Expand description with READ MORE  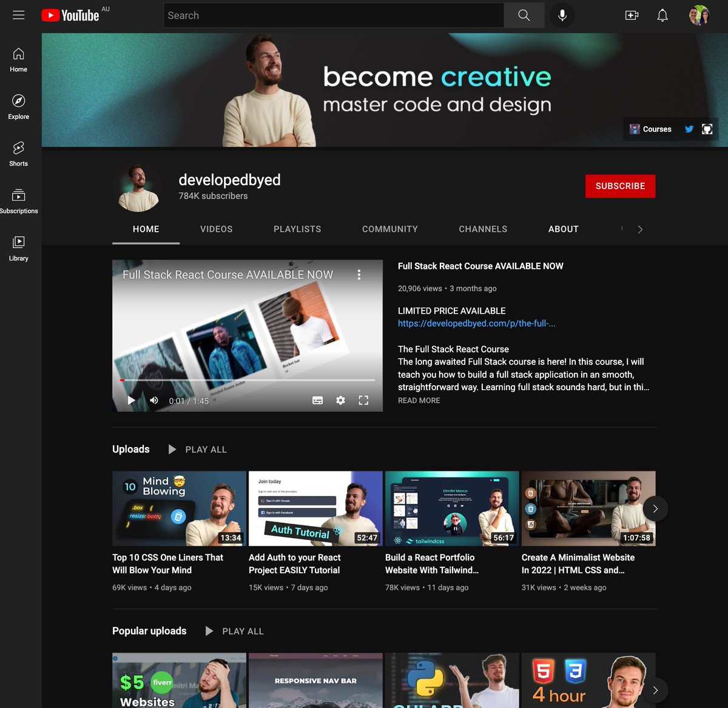click(x=419, y=400)
